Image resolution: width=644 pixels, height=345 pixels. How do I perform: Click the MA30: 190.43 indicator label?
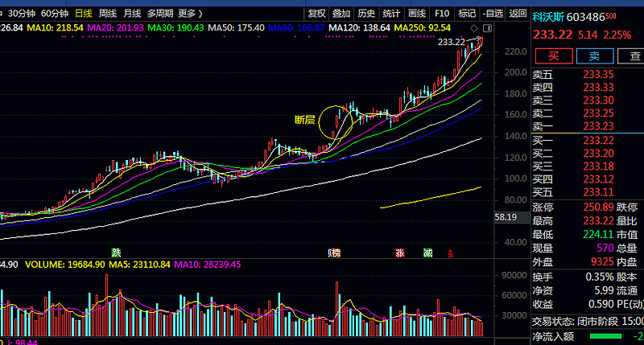175,28
